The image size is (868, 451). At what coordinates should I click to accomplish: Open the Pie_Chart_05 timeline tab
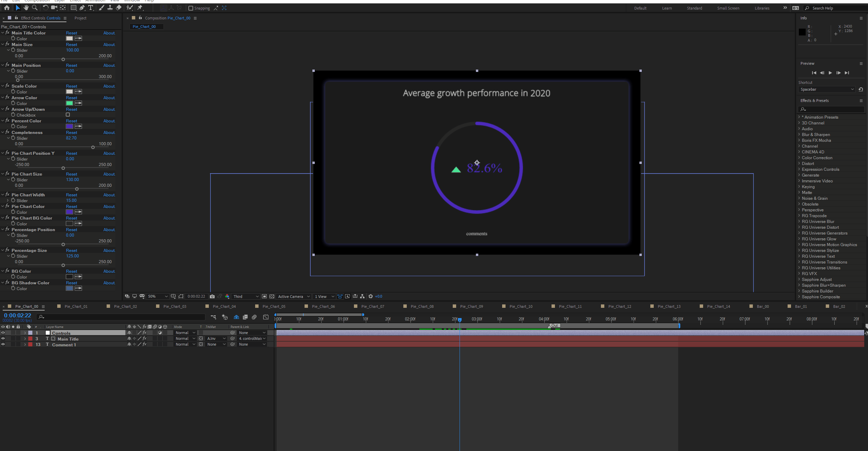274,306
